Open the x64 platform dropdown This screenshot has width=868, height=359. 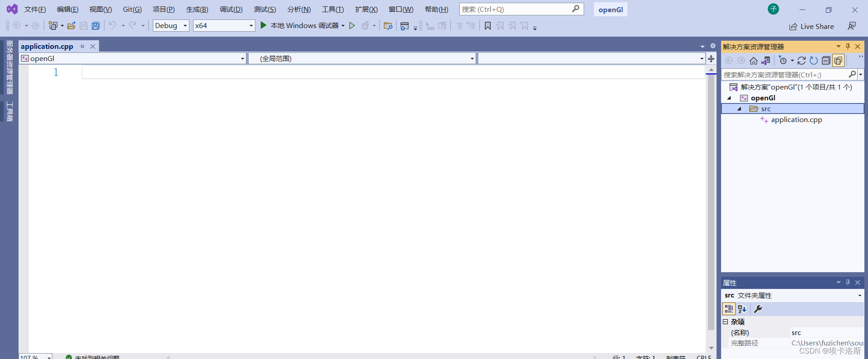[x=224, y=26]
